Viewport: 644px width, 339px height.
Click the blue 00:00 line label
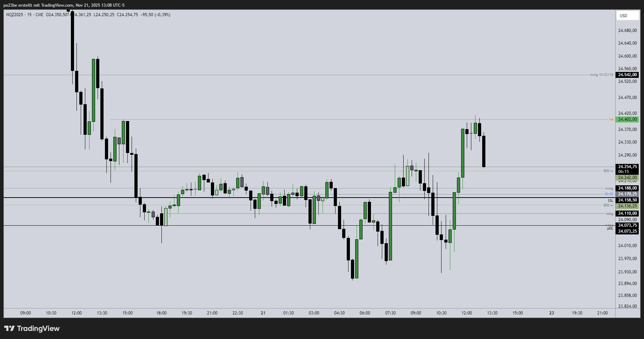click(x=608, y=194)
